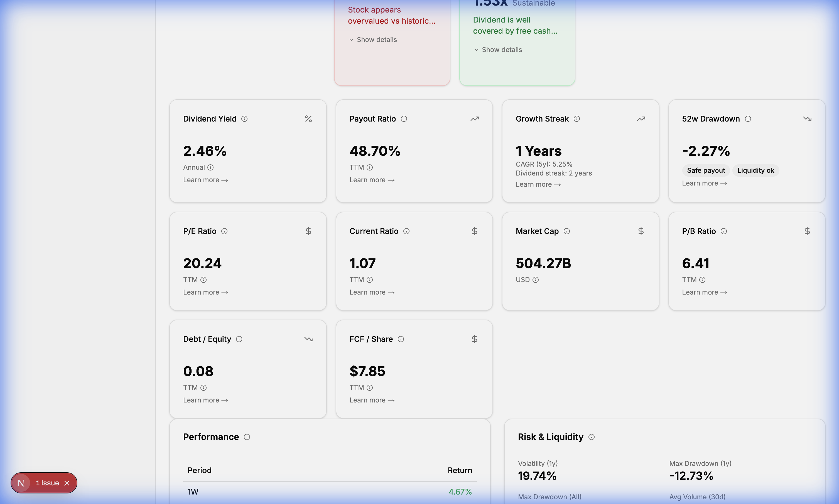Dismiss the 1 Issue badge

pos(67,483)
